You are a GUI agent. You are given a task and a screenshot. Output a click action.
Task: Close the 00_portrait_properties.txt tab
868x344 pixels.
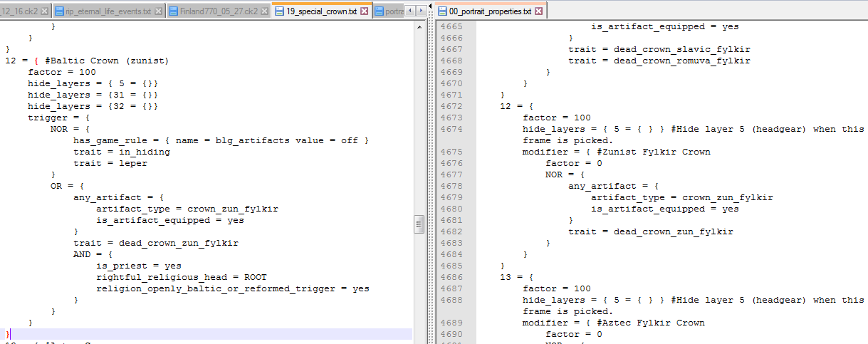coord(538,11)
